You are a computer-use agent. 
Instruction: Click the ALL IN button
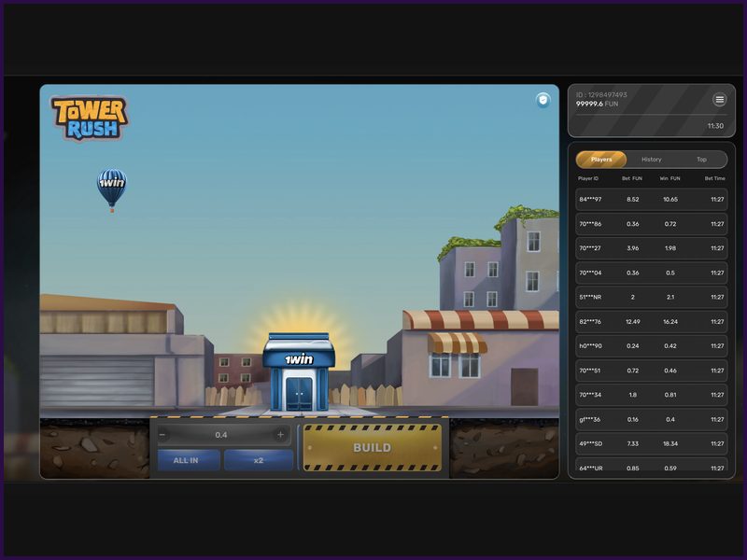click(x=185, y=458)
